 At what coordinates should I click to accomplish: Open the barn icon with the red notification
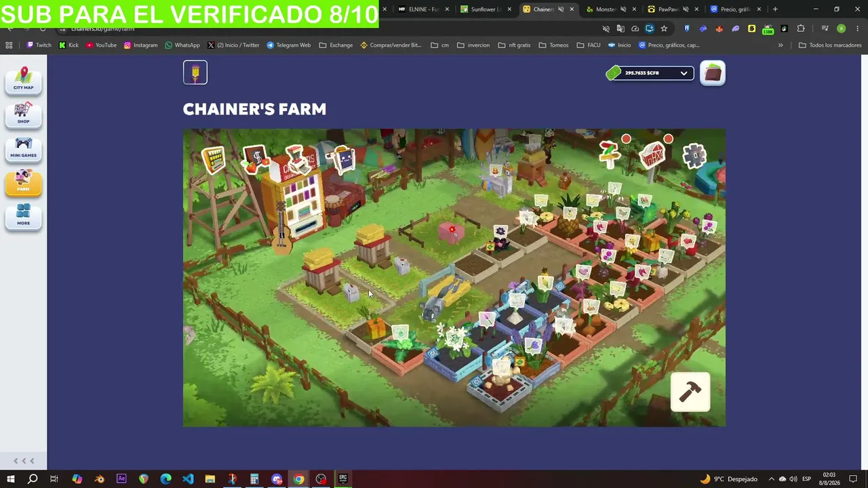pyautogui.click(x=653, y=155)
